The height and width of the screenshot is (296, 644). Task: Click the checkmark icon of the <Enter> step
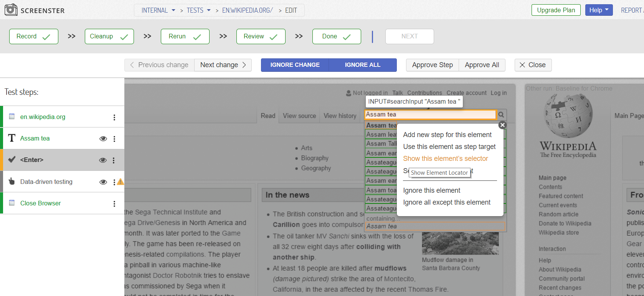(x=12, y=159)
